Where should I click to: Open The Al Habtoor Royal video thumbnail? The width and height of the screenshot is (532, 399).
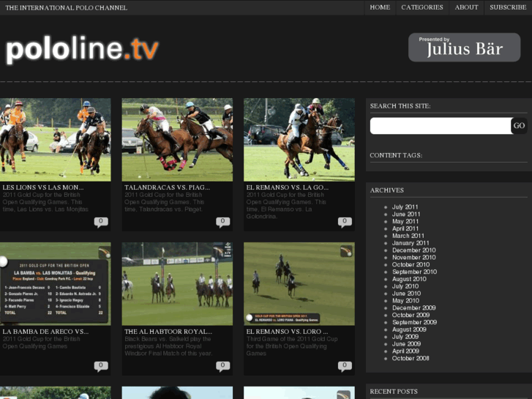[177, 284]
